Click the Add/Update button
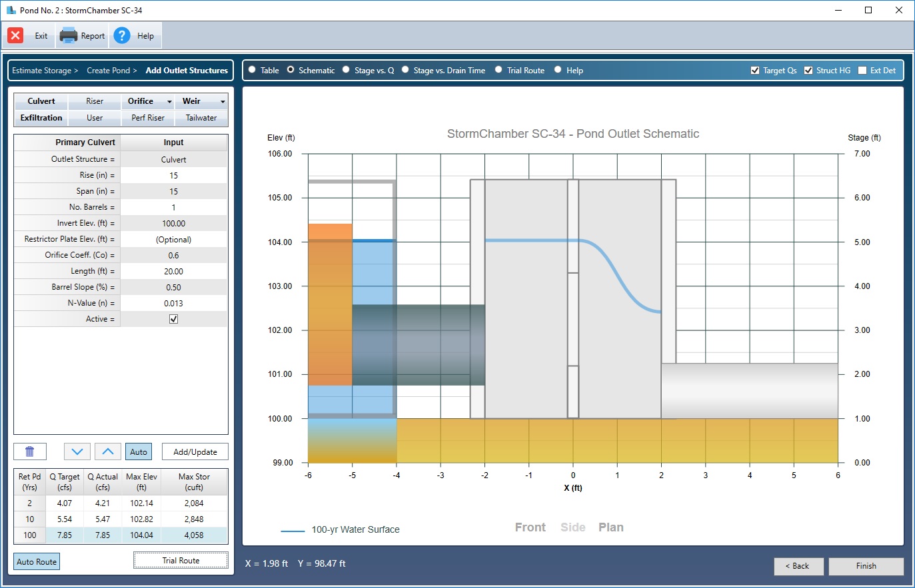The image size is (915, 588). pyautogui.click(x=195, y=451)
